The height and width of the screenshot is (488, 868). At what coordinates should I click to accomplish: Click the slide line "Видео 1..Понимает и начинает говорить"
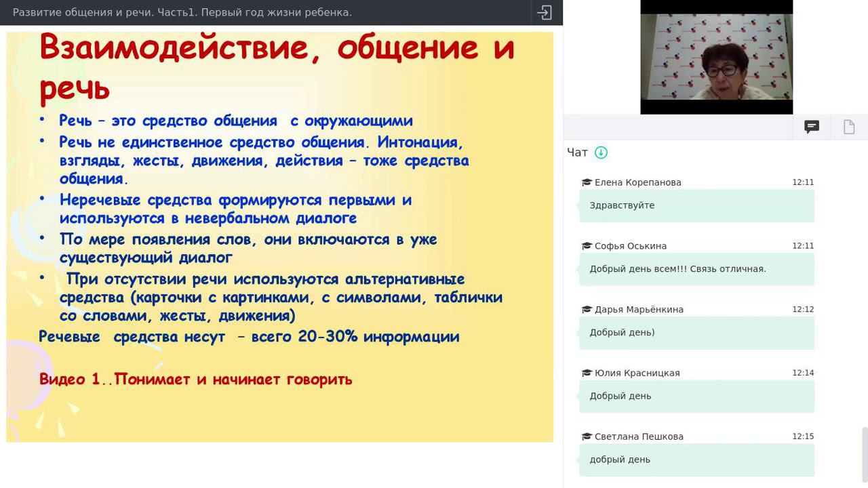coord(196,380)
